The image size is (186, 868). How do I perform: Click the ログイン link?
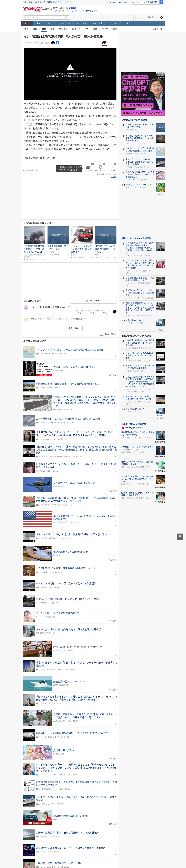point(57,11)
